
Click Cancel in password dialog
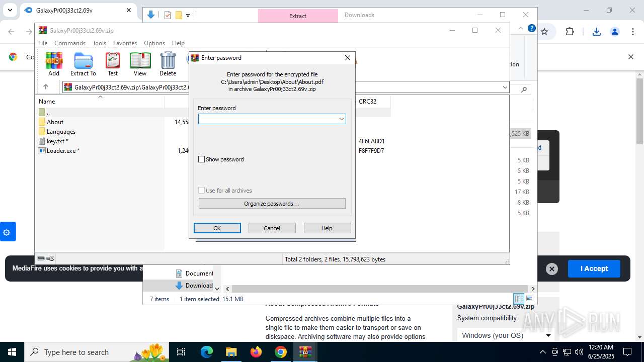[x=272, y=228]
